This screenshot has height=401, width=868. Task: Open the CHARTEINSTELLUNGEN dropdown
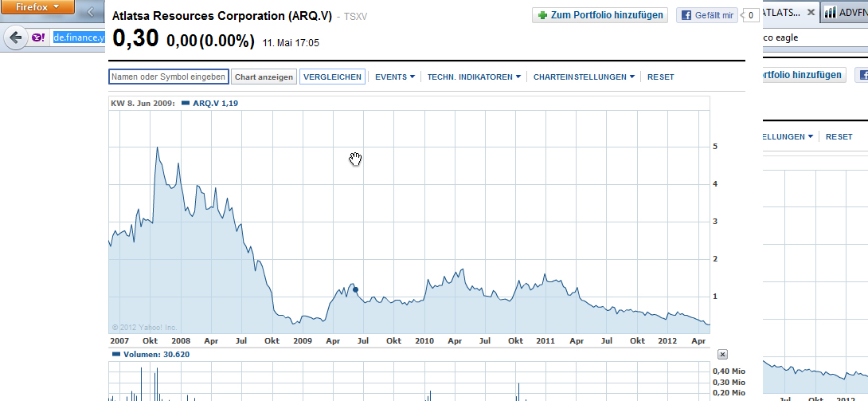(584, 77)
